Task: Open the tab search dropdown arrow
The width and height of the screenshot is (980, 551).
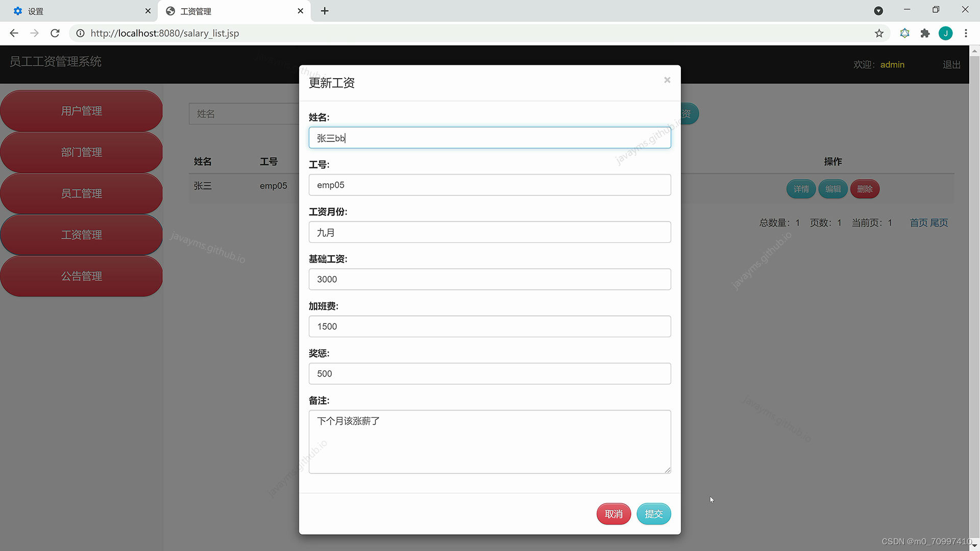Action: point(878,11)
